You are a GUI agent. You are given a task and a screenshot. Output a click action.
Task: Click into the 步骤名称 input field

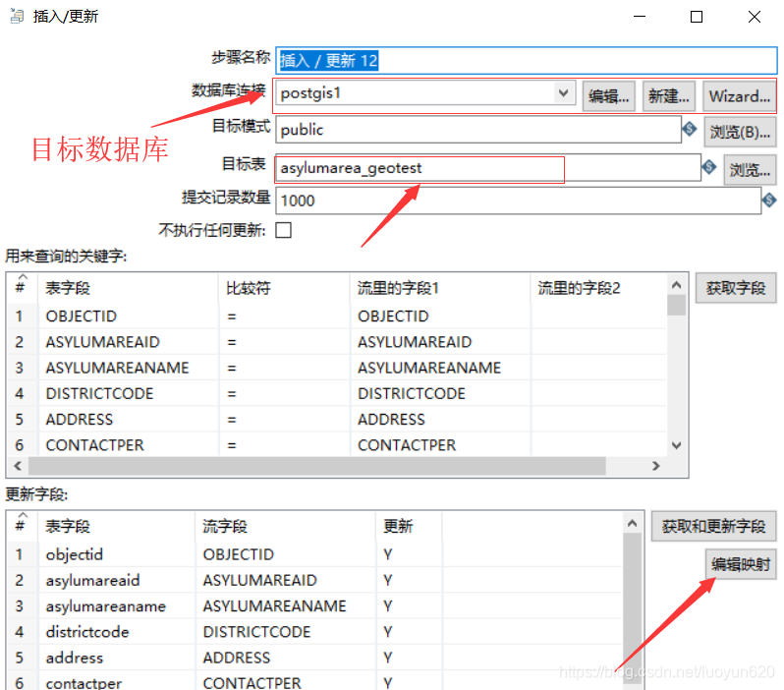coord(526,61)
